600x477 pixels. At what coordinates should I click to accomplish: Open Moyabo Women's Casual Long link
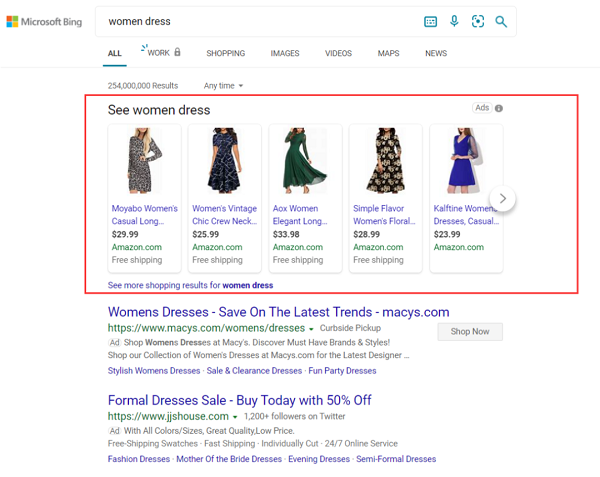[x=145, y=215]
